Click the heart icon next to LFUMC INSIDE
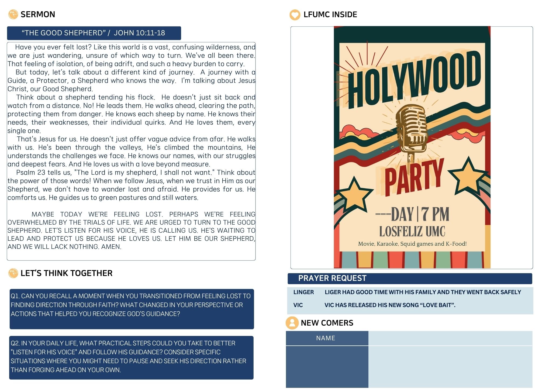The height and width of the screenshot is (392, 539). tap(295, 15)
